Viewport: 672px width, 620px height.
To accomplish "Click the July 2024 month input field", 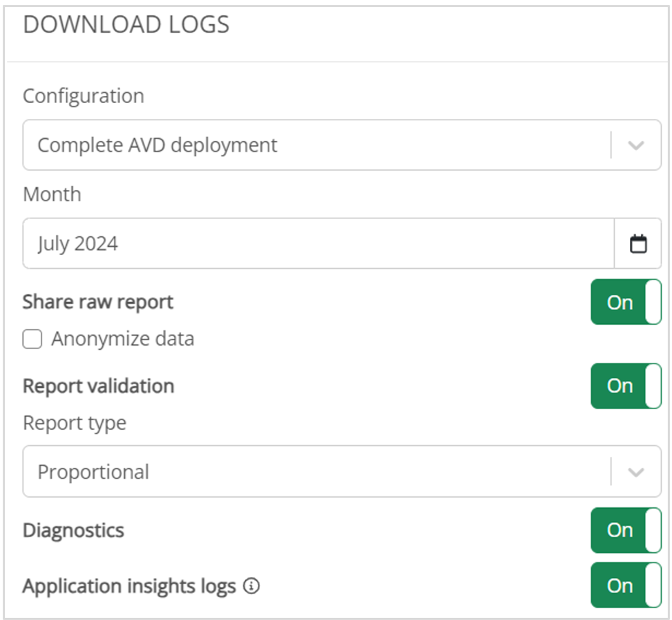I will point(318,243).
